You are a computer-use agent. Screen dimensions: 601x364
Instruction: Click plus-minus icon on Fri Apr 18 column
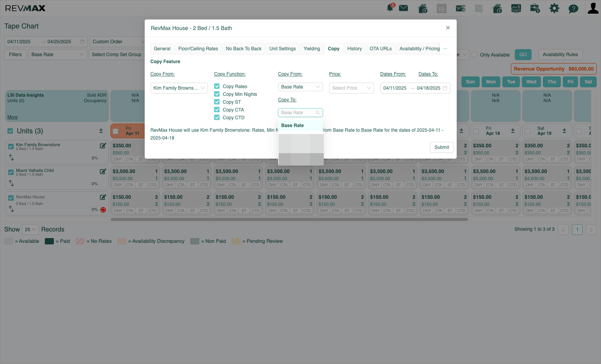point(513,131)
